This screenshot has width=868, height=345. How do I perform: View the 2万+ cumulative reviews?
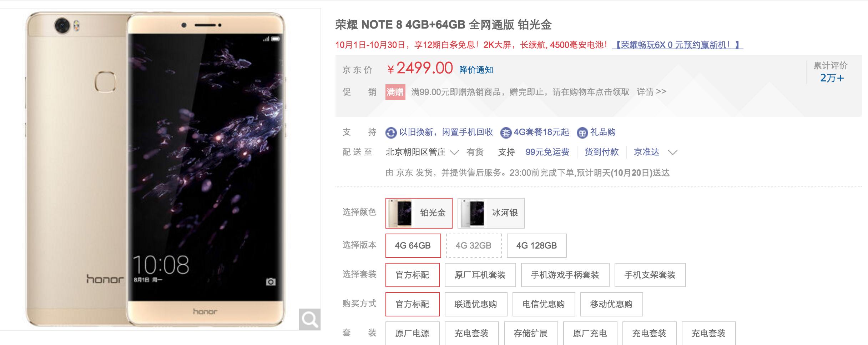832,78
